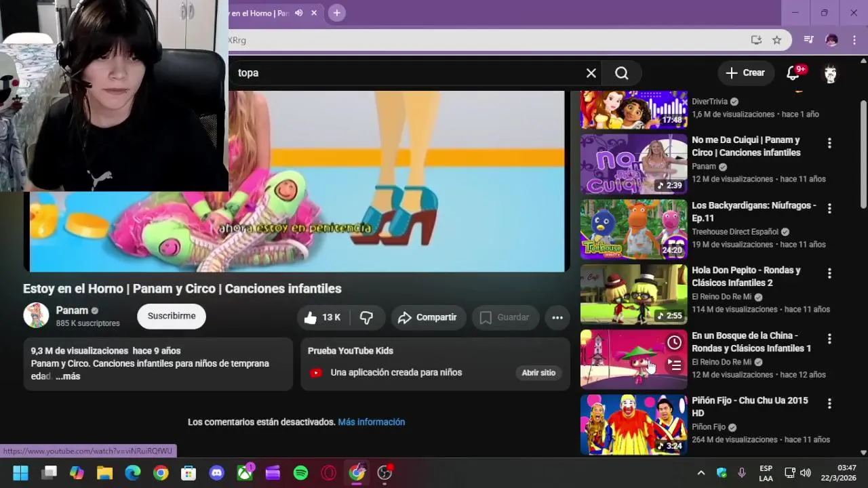The width and height of the screenshot is (868, 488).
Task: Show hidden system tray icons
Action: pos(701,473)
